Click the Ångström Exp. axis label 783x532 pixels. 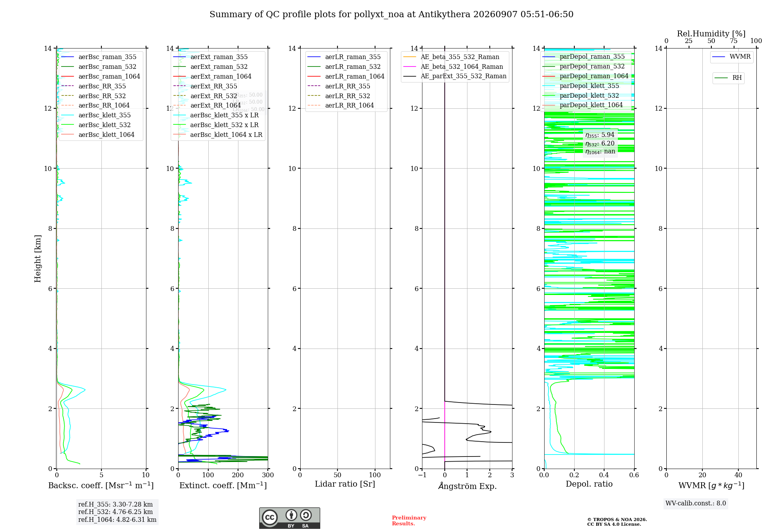[x=467, y=486]
